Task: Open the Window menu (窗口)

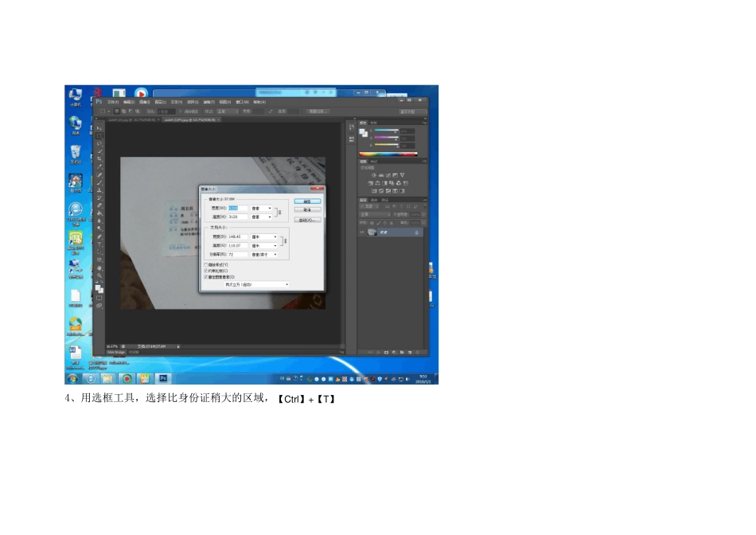Action: point(243,102)
